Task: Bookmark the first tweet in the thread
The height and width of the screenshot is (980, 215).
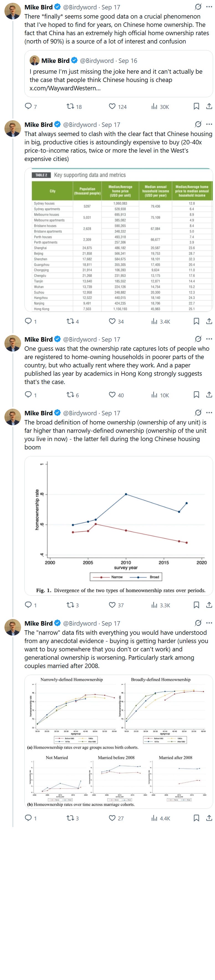Action: (x=196, y=106)
